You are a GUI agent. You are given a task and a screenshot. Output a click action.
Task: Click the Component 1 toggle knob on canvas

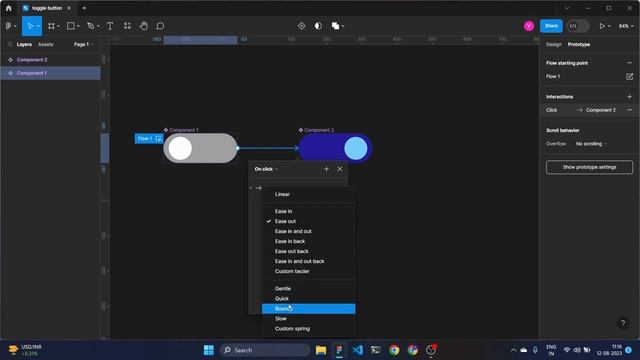pos(180,148)
